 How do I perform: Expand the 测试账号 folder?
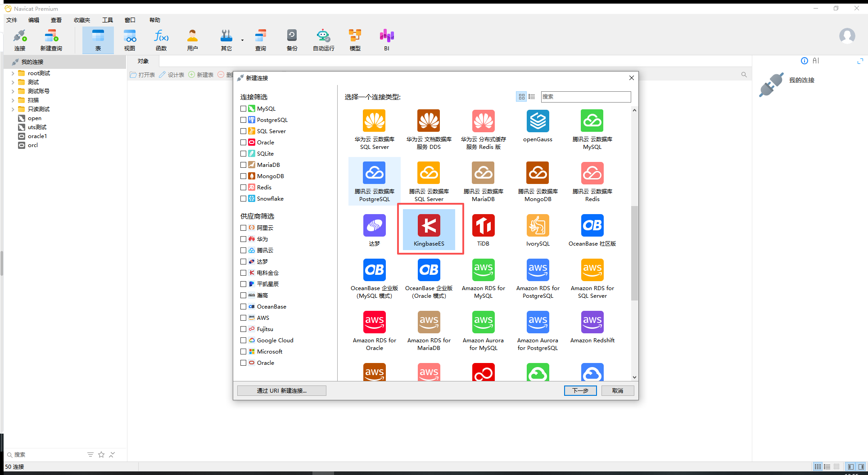click(x=13, y=91)
